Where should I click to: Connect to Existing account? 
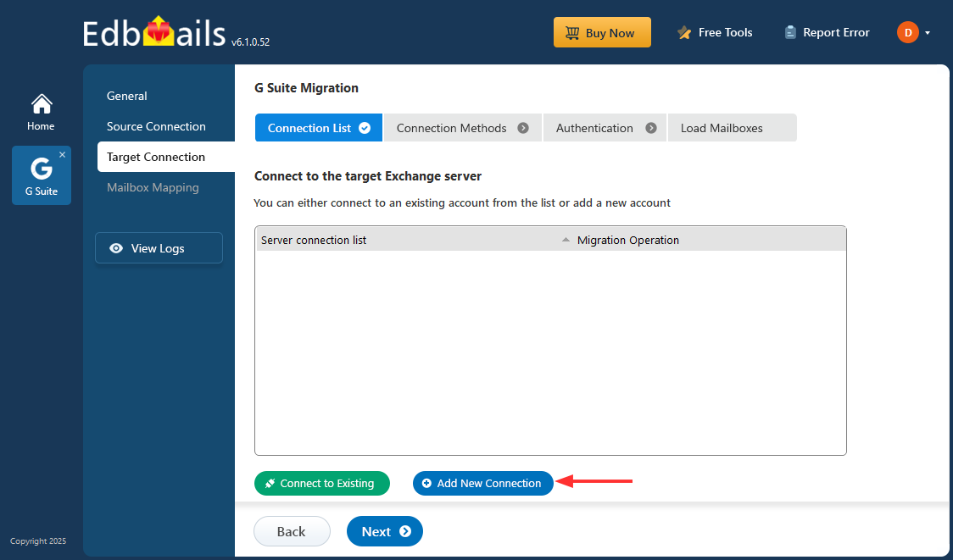point(321,483)
